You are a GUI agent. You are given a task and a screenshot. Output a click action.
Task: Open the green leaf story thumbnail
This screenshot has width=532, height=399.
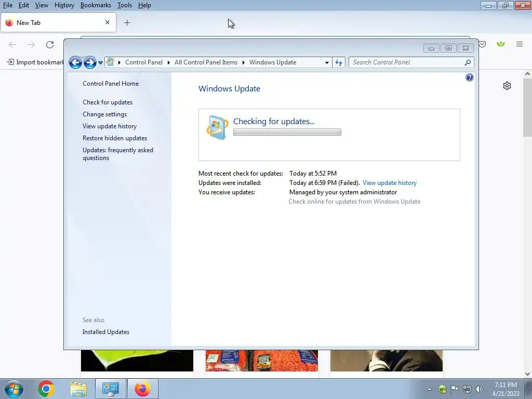pos(137,361)
